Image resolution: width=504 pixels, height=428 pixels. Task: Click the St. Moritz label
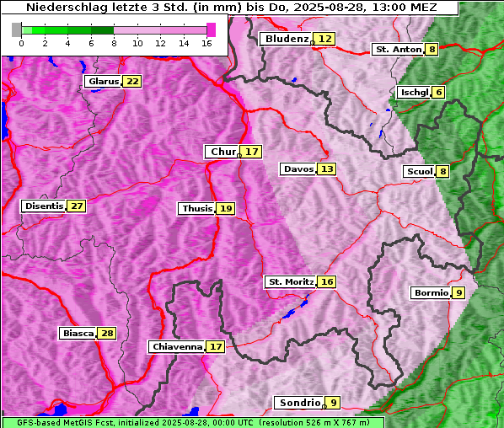point(291,281)
